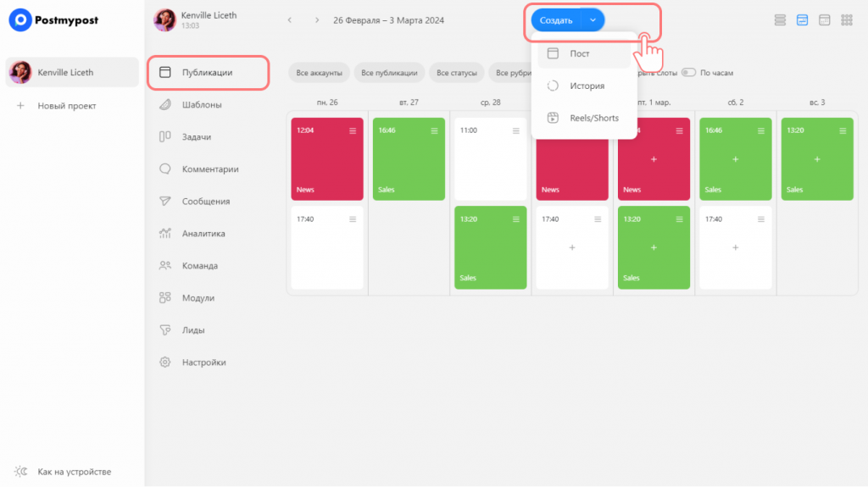
Task: Click green Sales slot on Tuesday 16:46
Action: tap(409, 161)
